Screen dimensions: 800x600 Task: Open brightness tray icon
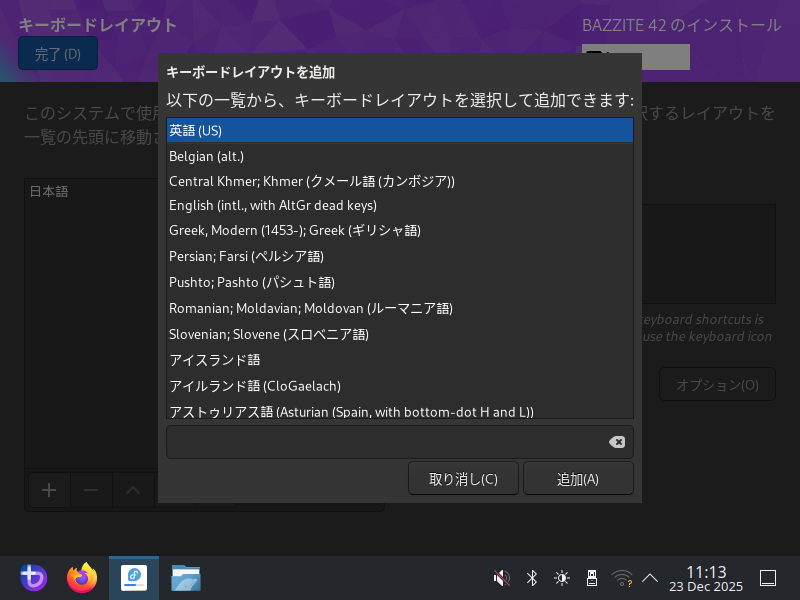[562, 578]
